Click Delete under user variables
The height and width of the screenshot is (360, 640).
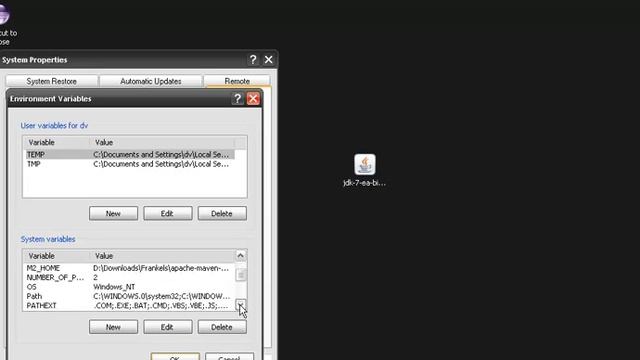click(222, 213)
